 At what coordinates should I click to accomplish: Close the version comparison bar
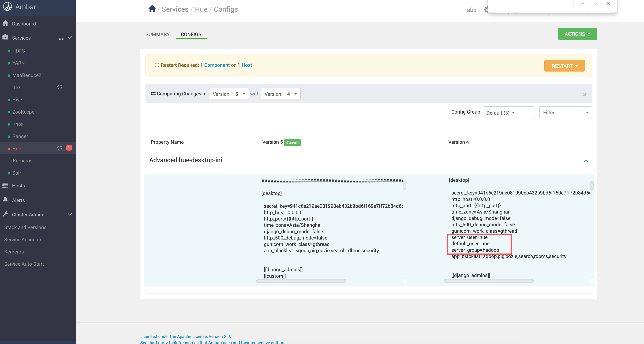585,95
